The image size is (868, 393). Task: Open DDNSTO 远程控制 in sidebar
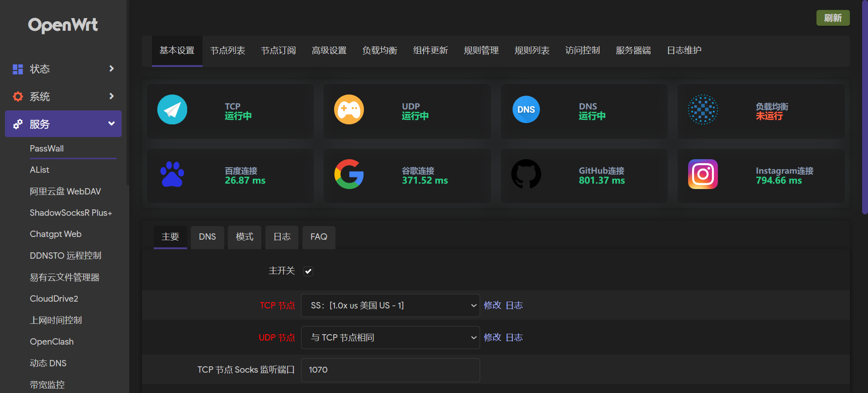coord(66,256)
